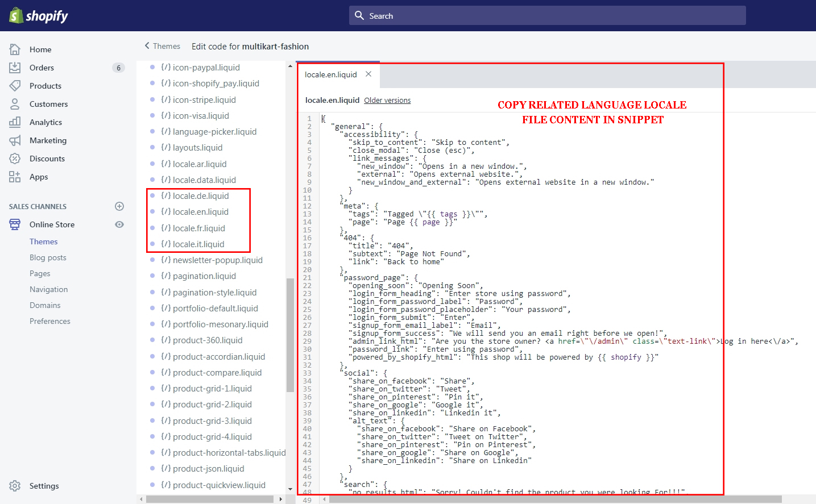Navigate to Blog posts

pyautogui.click(x=48, y=257)
